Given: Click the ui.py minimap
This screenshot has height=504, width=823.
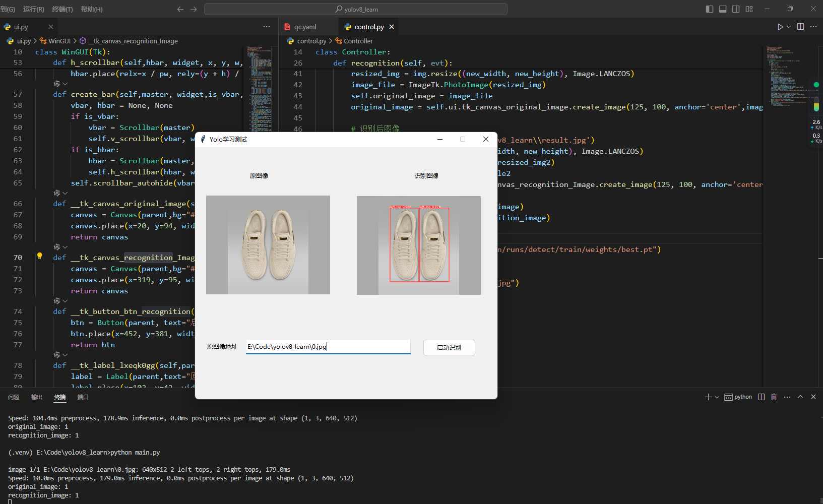Looking at the screenshot, I should tap(259, 217).
